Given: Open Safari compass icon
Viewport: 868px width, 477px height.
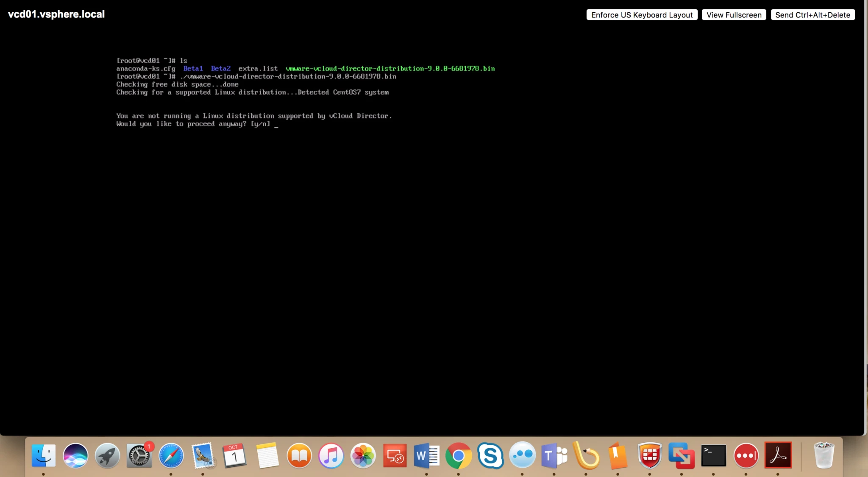Looking at the screenshot, I should point(171,456).
